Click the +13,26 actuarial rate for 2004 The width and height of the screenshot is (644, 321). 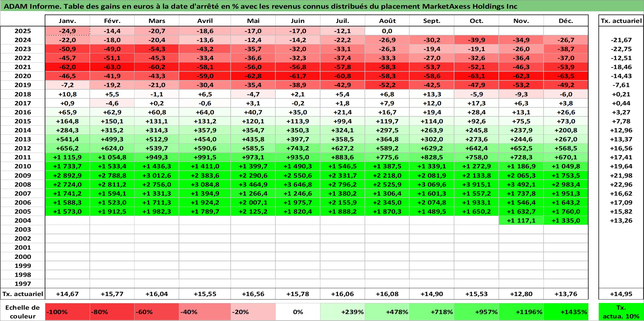pyautogui.click(x=621, y=220)
